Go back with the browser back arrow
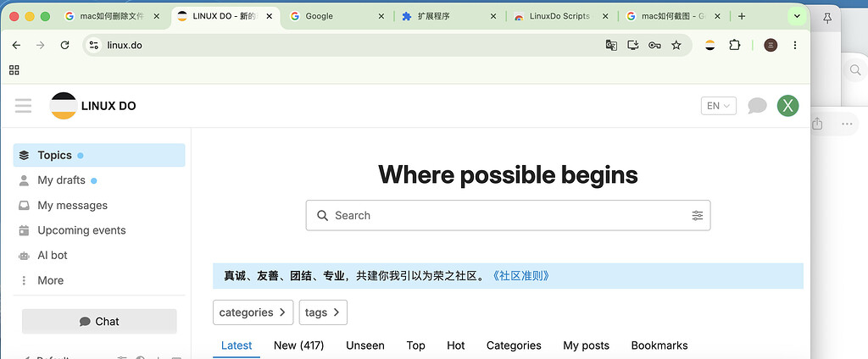Viewport: 868px width, 359px height. 17,46
